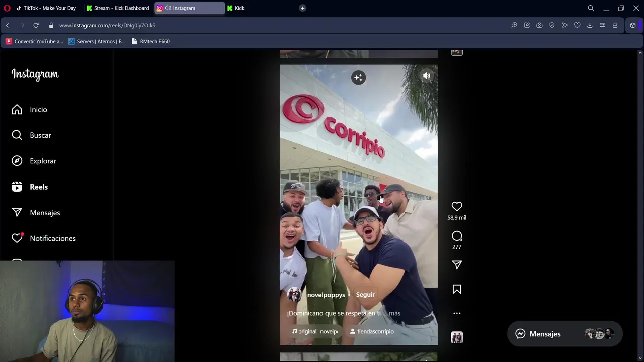
Task: Switch to TikTok - Make Your Day tab
Action: click(x=46, y=8)
